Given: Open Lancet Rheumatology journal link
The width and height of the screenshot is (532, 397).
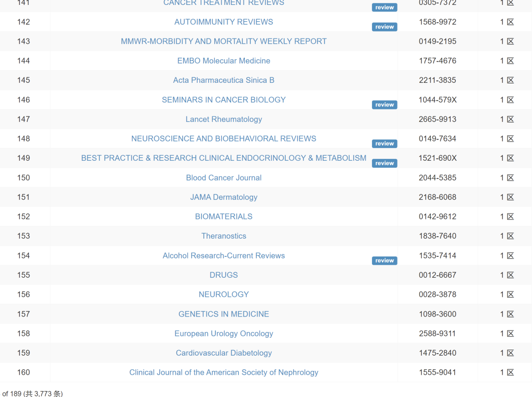Looking at the screenshot, I should pyautogui.click(x=224, y=119).
